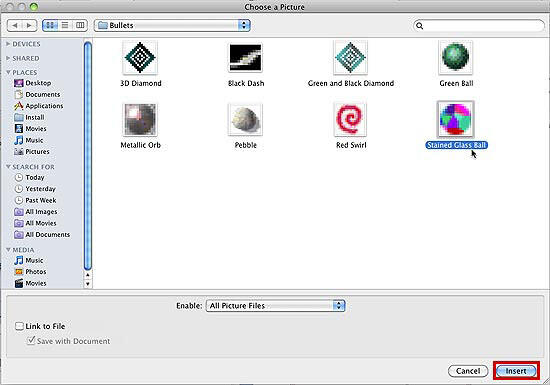Open Movies under PLACES
This screenshot has height=385, width=550.
click(x=30, y=129)
